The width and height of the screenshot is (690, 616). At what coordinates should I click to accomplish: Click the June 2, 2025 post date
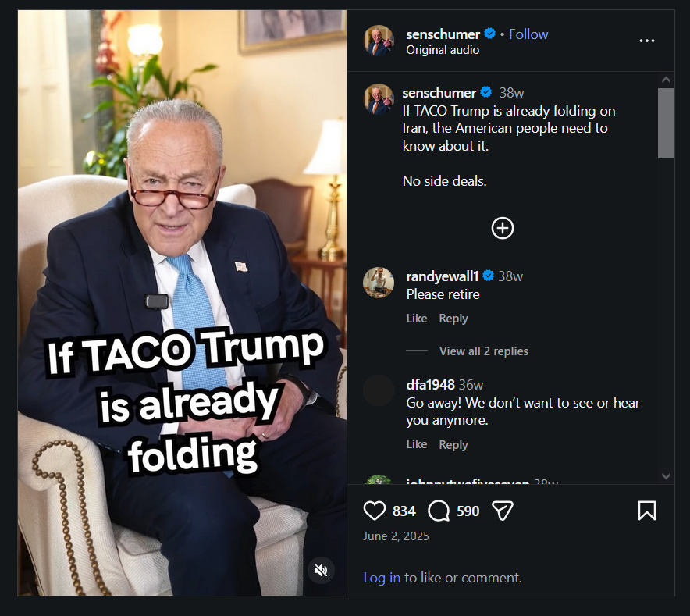[x=396, y=536]
